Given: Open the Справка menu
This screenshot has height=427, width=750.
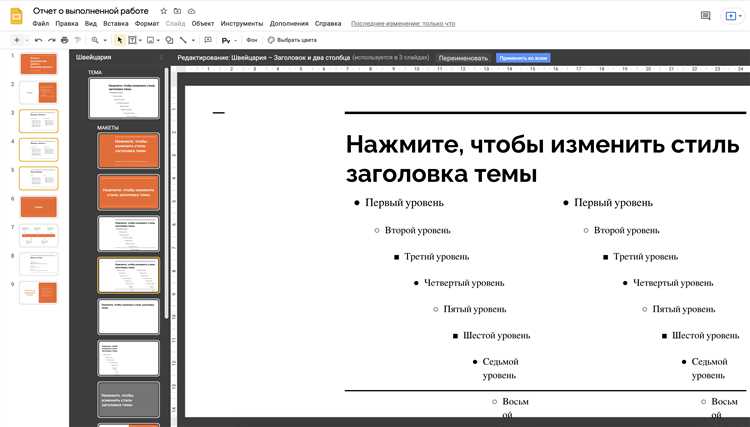Looking at the screenshot, I should (328, 23).
